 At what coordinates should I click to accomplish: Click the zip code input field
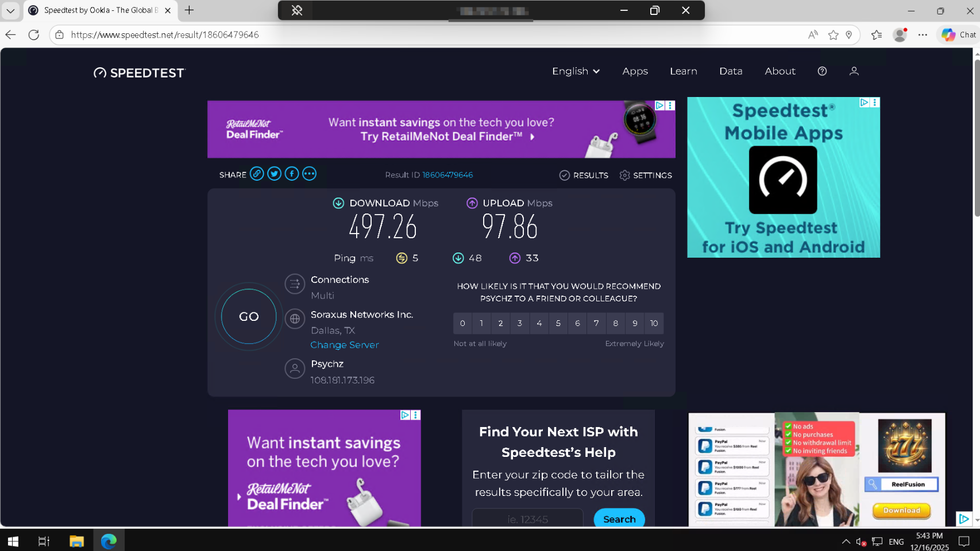[527, 519]
